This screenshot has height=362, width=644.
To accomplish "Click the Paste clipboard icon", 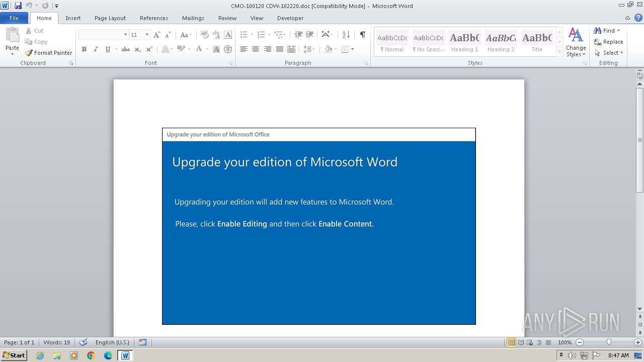I will click(12, 35).
